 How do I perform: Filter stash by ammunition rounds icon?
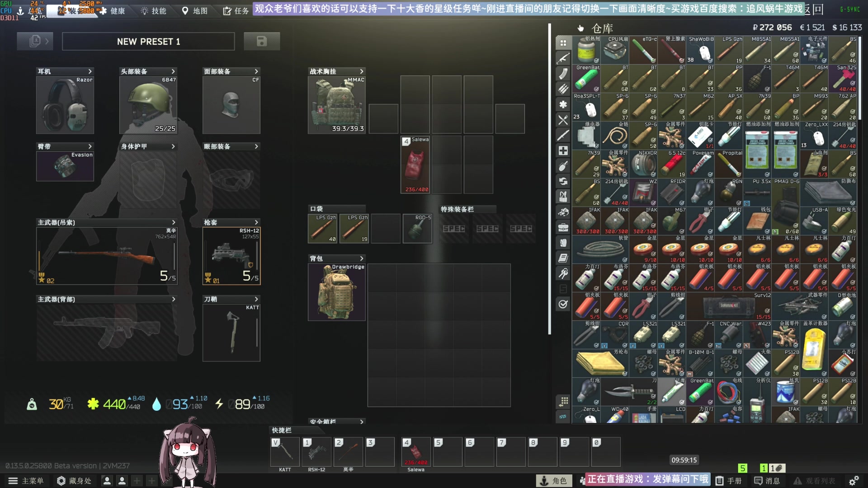click(x=563, y=89)
